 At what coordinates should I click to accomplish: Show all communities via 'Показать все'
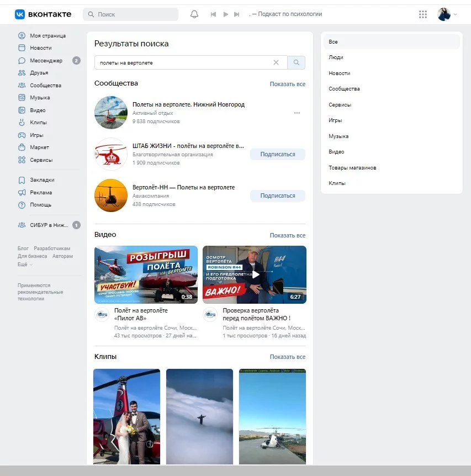[287, 84]
